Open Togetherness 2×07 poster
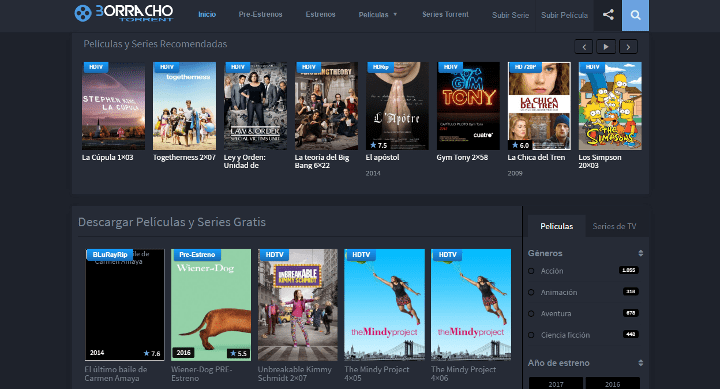Screen dimensions: 720x389 (184, 106)
